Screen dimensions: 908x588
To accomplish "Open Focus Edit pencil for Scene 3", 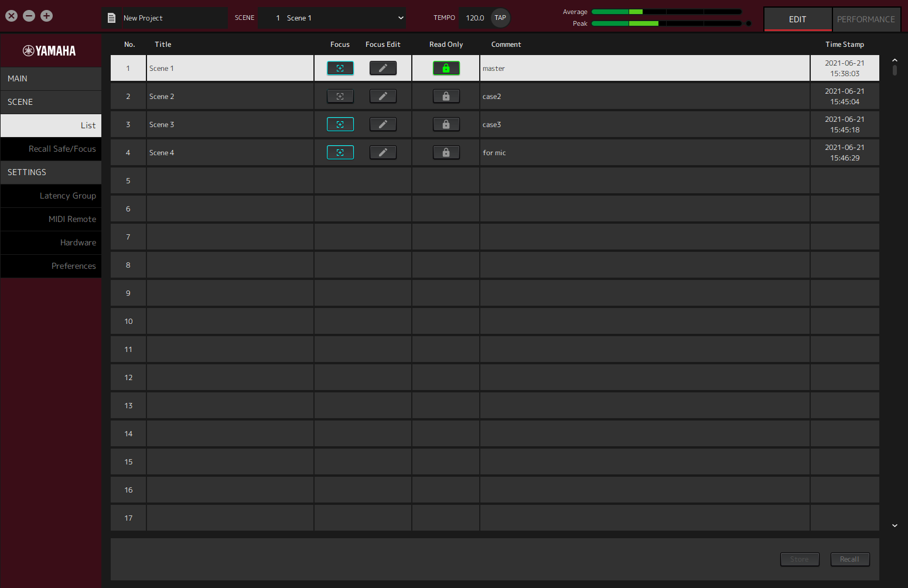I will (383, 124).
